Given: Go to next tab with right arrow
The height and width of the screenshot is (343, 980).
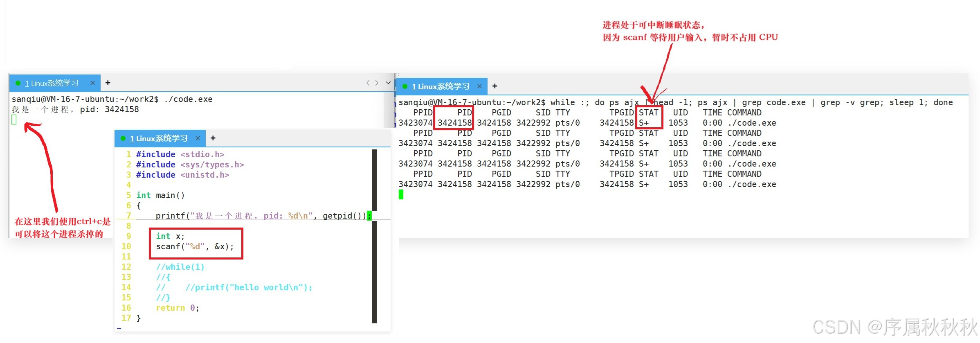Looking at the screenshot, I should point(377,83).
